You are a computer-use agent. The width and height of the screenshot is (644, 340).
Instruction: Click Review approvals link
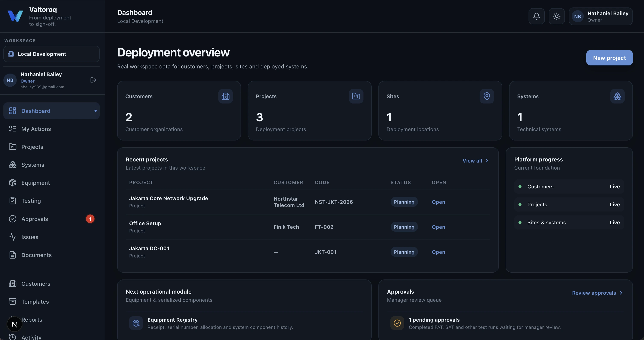[x=597, y=293]
